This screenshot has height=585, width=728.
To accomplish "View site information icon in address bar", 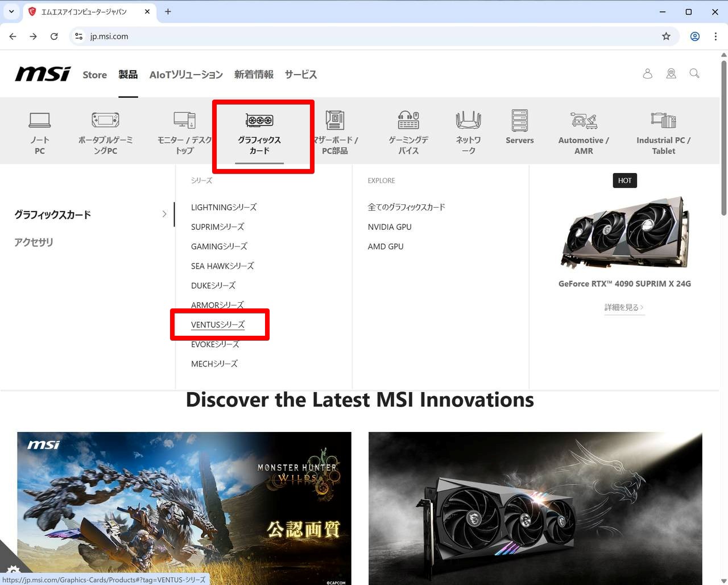I will pos(79,36).
